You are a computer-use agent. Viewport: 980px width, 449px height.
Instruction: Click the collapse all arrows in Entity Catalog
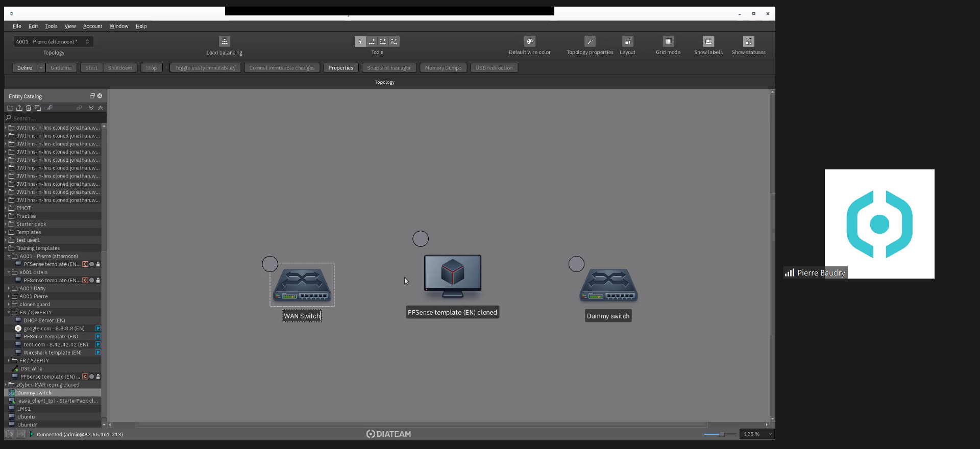click(101, 108)
